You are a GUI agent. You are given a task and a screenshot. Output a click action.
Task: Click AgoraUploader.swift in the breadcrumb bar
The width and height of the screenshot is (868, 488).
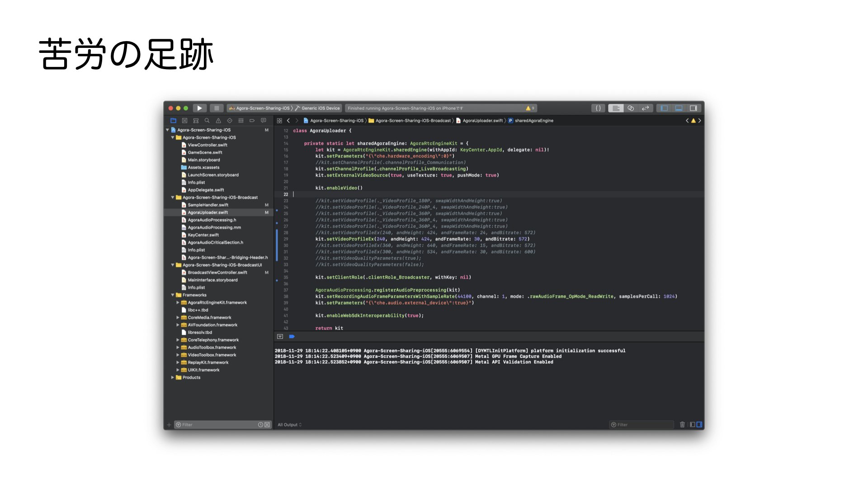pyautogui.click(x=482, y=121)
